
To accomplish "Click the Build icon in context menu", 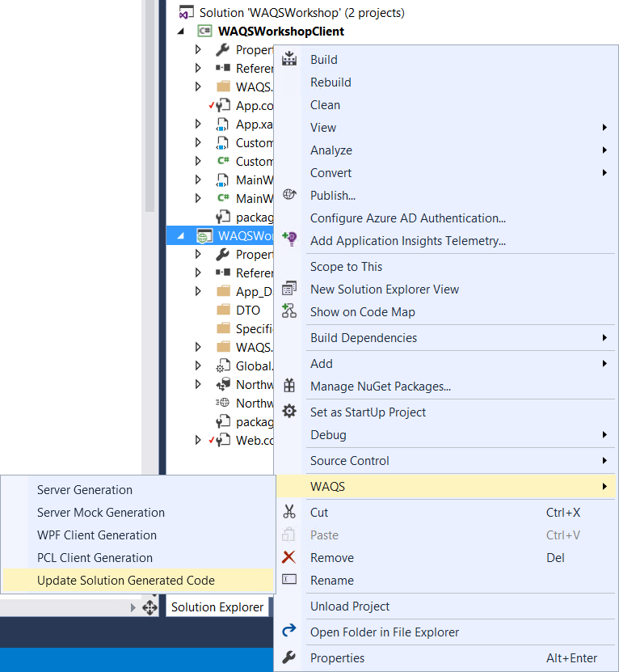I will [289, 59].
